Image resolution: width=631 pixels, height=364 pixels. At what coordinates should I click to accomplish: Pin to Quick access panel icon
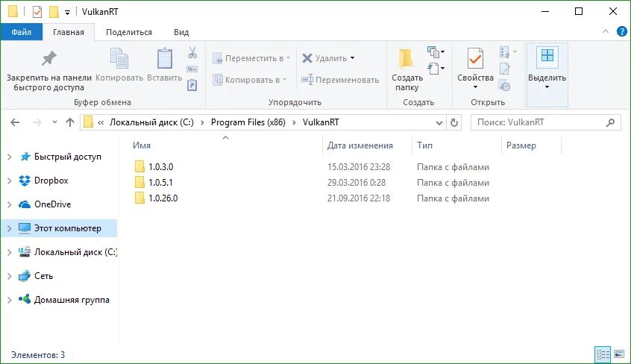coord(49,59)
